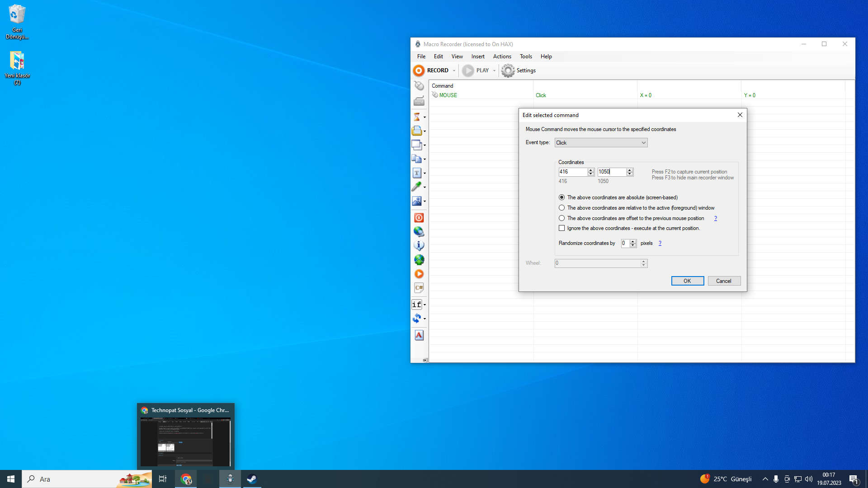Click the C# script command icon
This screenshot has width=868, height=488.
coord(419,288)
